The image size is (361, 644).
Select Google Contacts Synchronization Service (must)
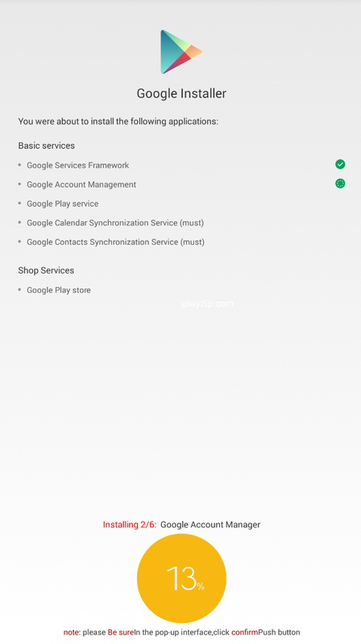point(115,242)
